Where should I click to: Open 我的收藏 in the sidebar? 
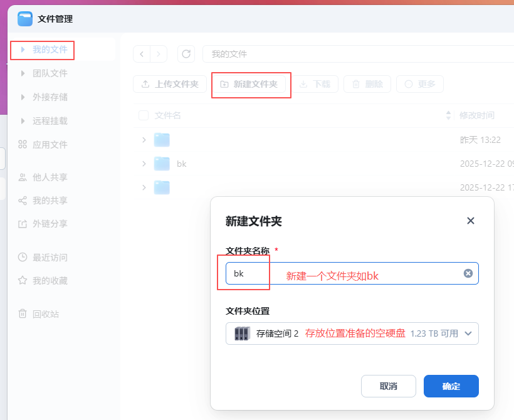coord(50,280)
